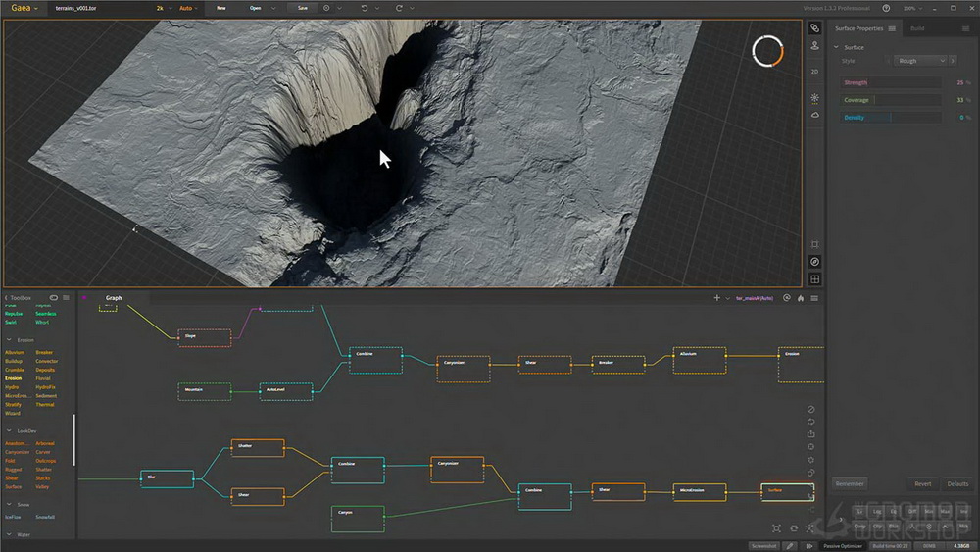Click the flame icon in graph header
The image size is (980, 552).
point(801,298)
